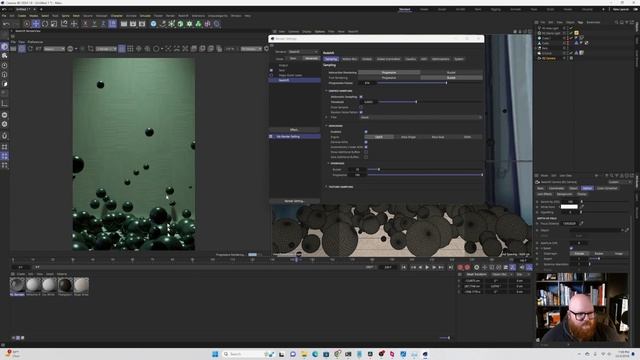Open render output dropdown in RenderView toolbar
The image size is (640, 360).
coord(55,49)
